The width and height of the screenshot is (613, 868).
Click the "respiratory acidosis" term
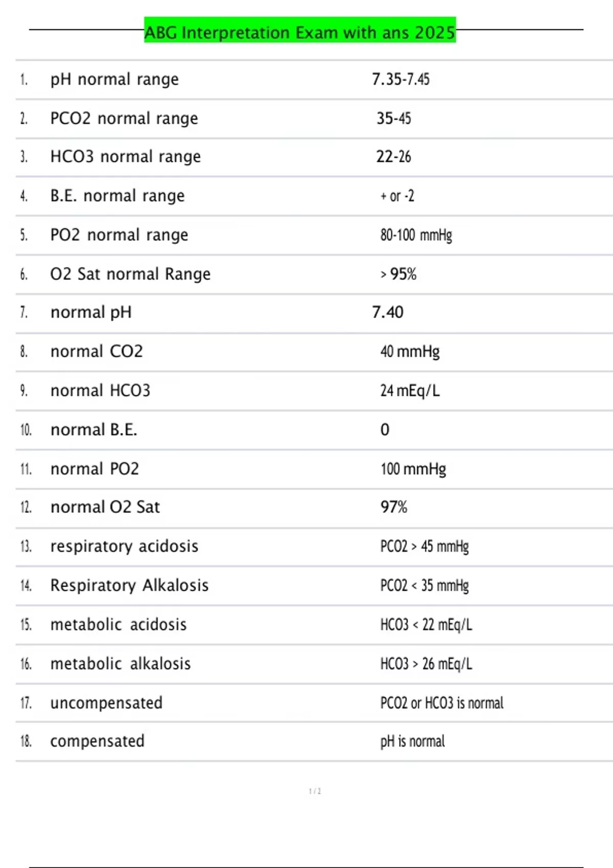(124, 546)
